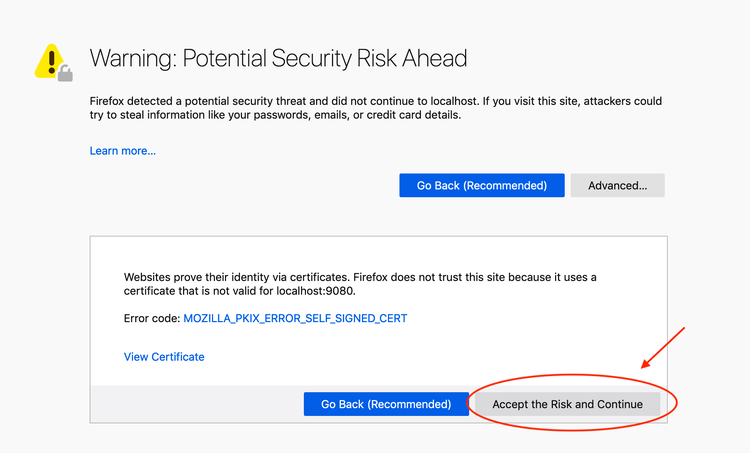This screenshot has width=750, height=453.
Task: Click the "Error code:" label text
Action: point(151,318)
